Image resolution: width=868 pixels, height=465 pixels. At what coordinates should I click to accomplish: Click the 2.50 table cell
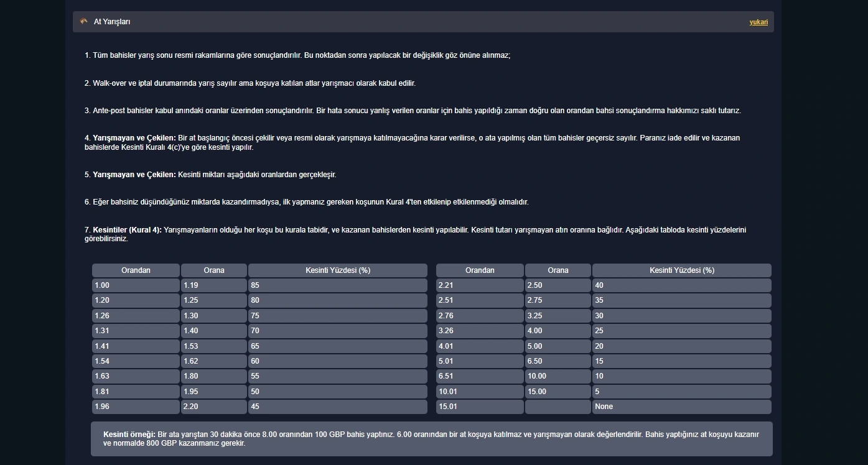click(558, 285)
